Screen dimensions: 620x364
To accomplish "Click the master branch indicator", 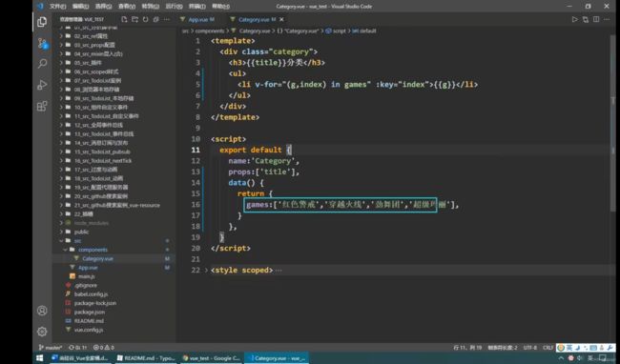I will click(x=51, y=348).
